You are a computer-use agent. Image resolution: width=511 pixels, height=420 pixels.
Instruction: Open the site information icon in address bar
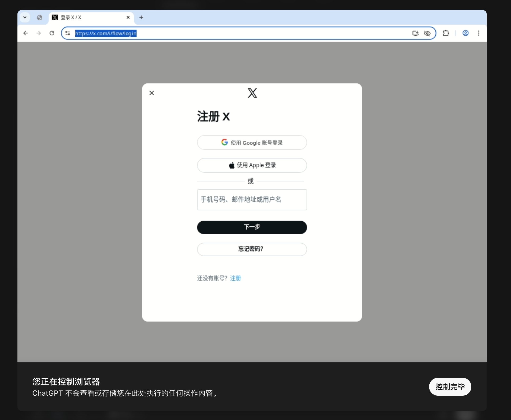coord(68,33)
